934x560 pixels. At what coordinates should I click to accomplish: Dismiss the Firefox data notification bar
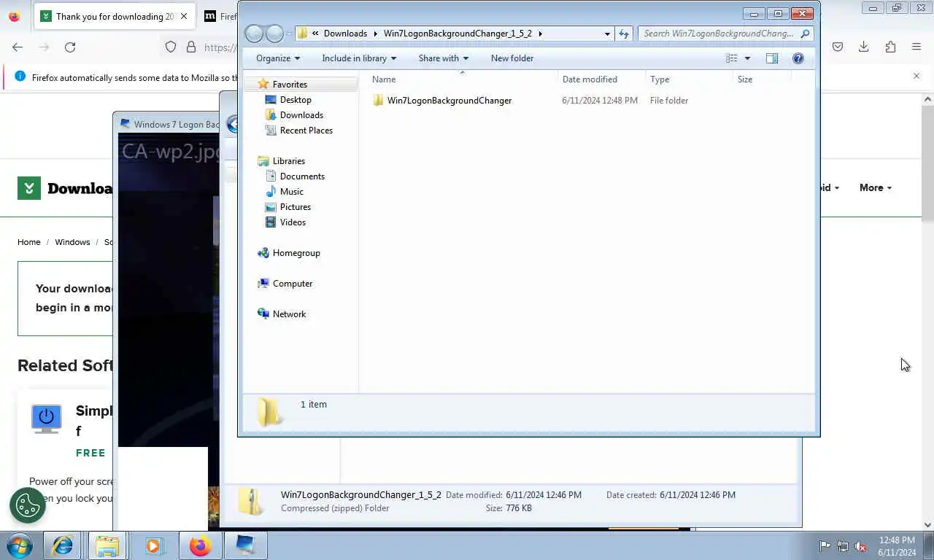click(x=916, y=76)
